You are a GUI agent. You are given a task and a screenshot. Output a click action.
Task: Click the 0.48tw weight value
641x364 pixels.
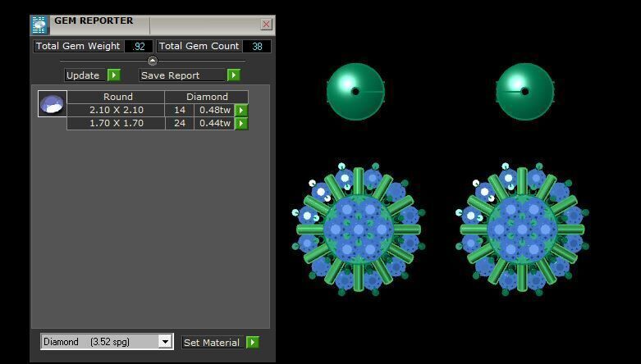coord(214,110)
